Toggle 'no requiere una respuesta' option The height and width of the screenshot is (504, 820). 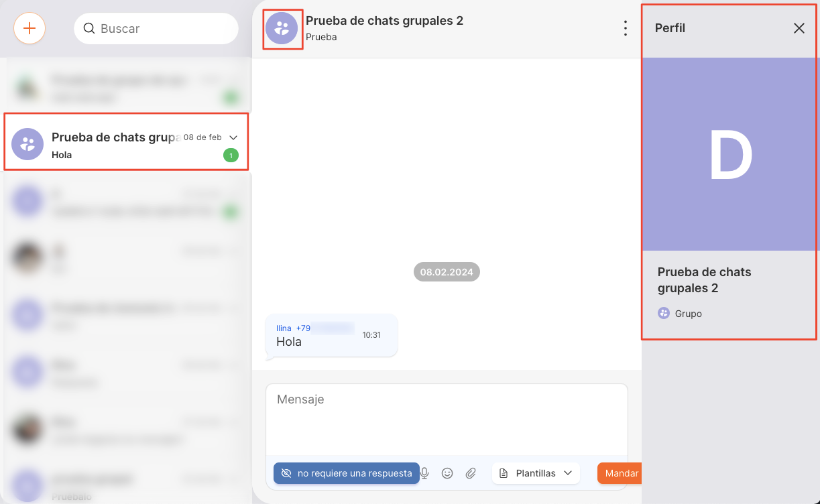point(346,473)
